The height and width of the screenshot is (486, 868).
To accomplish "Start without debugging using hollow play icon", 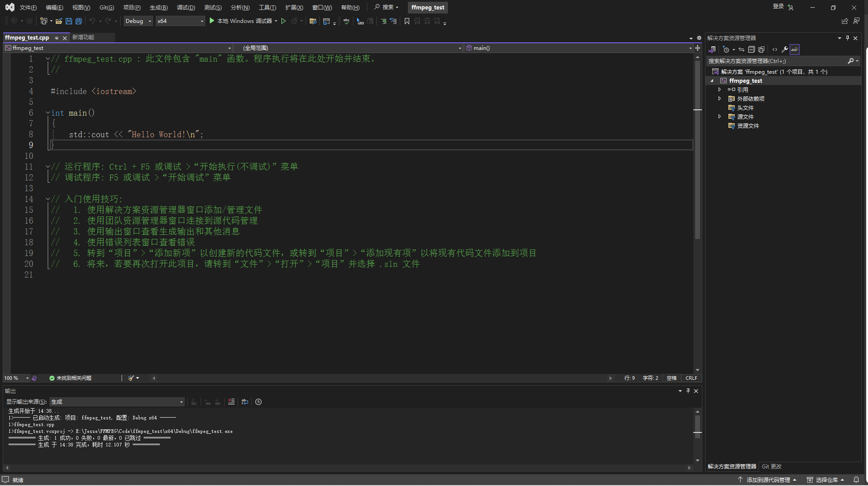I will point(284,21).
